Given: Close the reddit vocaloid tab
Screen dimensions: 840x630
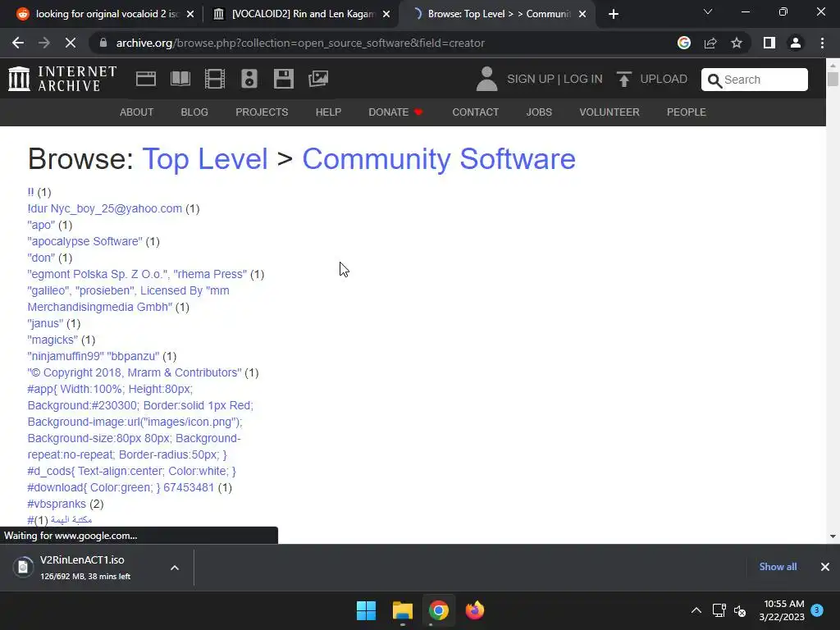Looking at the screenshot, I should (190, 15).
